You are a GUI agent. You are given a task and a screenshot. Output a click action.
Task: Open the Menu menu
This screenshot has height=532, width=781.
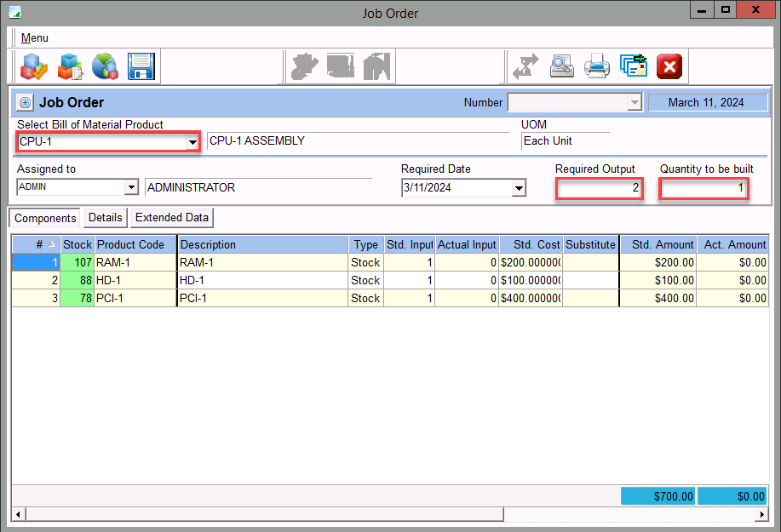(x=35, y=37)
